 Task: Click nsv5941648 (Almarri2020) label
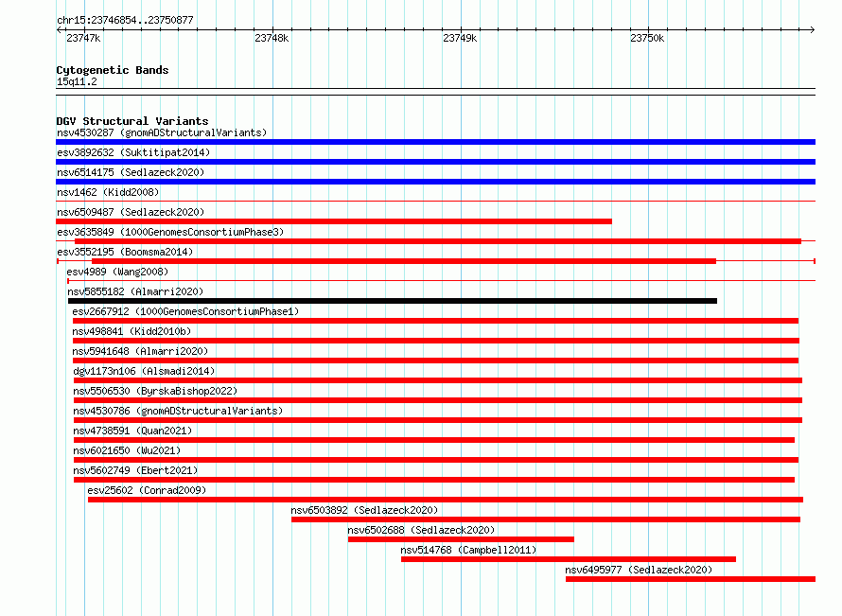140,351
